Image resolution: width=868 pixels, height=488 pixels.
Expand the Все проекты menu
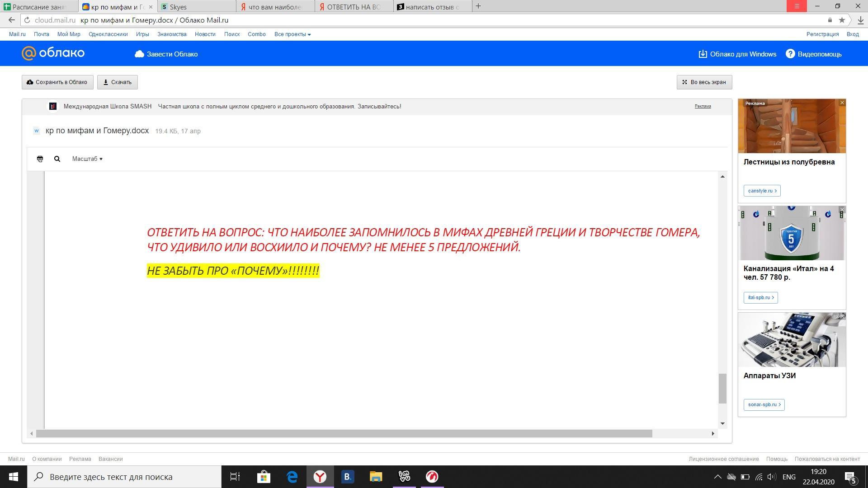292,34
